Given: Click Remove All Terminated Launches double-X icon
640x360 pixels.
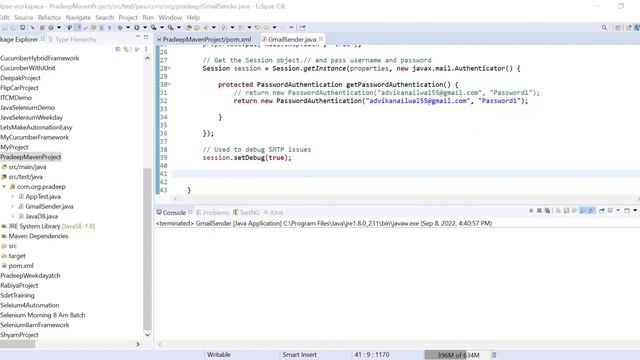Looking at the screenshot, I should click(547, 211).
